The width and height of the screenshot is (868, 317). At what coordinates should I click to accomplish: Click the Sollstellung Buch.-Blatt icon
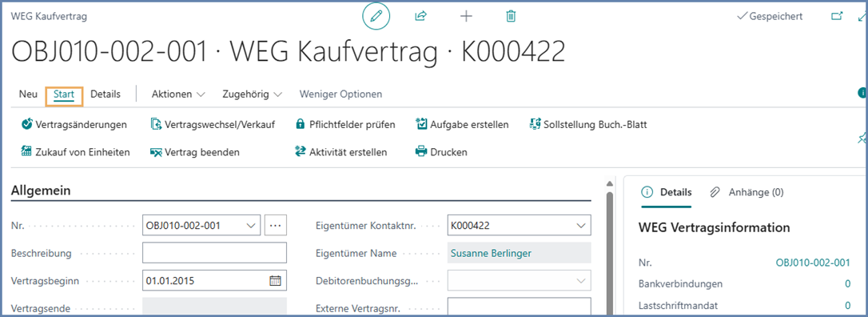535,124
